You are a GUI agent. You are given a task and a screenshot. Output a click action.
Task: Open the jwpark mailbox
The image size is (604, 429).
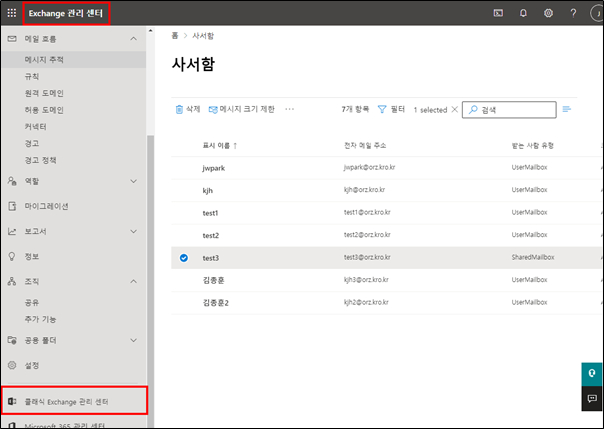point(214,168)
